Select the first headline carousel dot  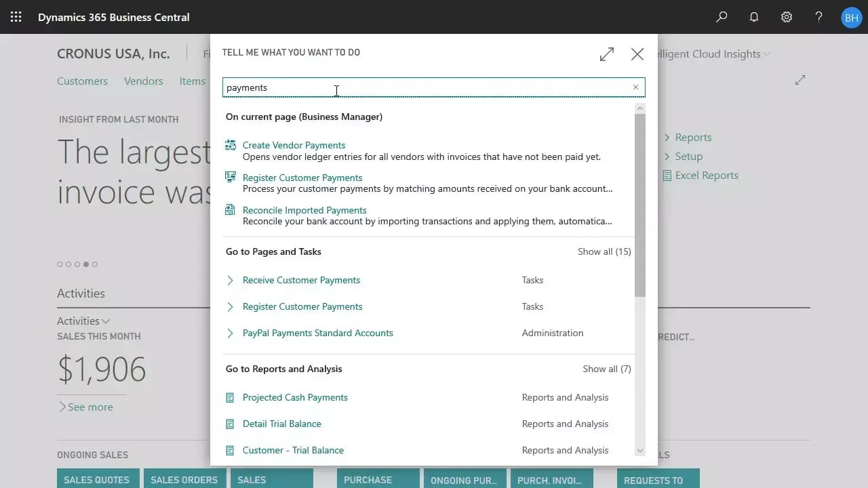tap(60, 264)
